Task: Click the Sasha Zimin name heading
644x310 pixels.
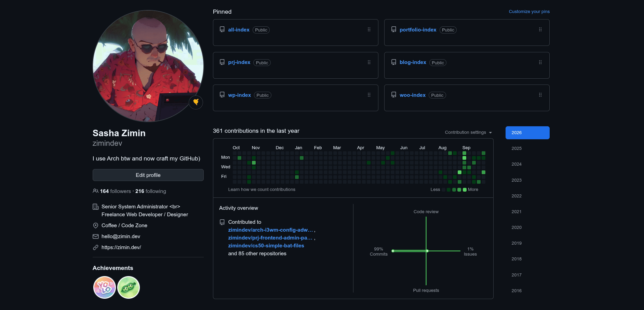Action: [119, 133]
